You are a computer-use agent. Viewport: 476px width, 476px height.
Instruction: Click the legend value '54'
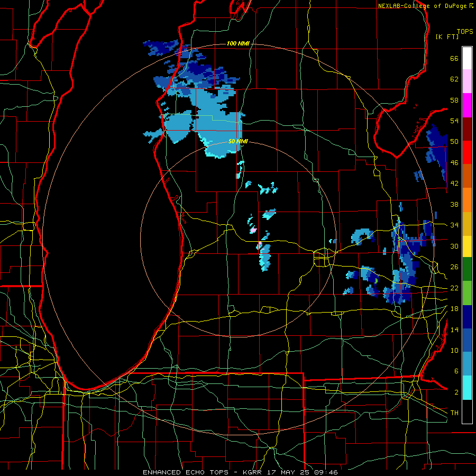[454, 121]
